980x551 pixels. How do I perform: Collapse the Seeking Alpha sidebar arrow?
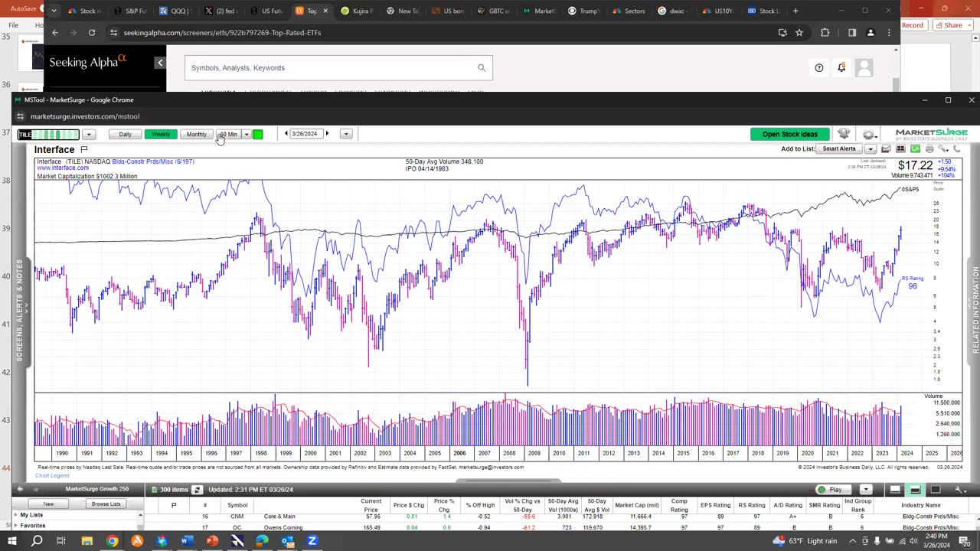(x=159, y=63)
